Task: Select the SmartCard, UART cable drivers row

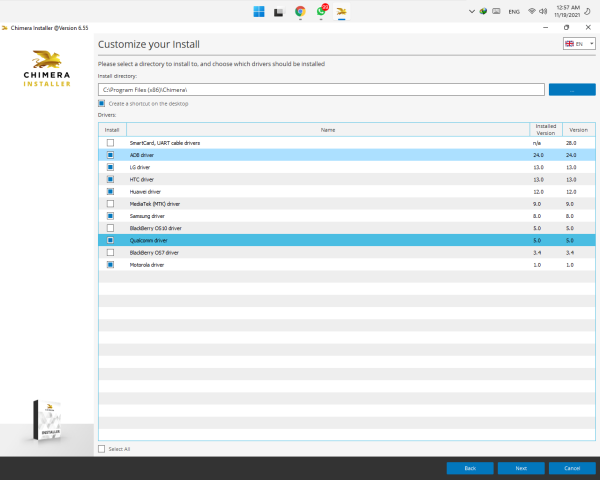Action: 347,143
